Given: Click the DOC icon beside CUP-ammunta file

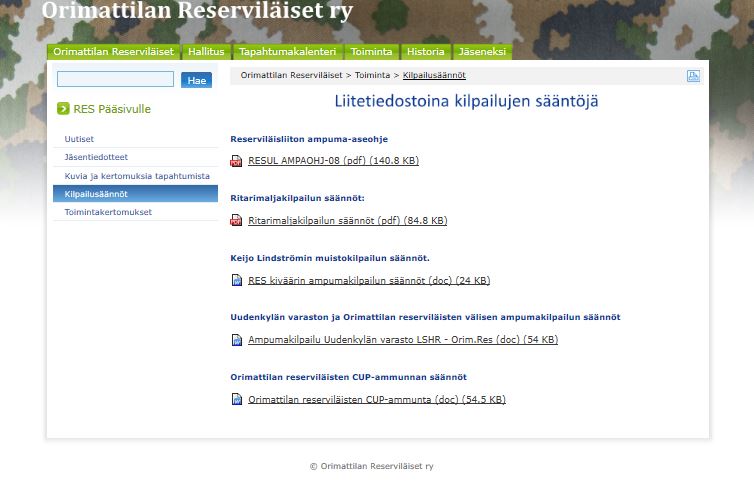Looking at the screenshot, I should coord(236,400).
